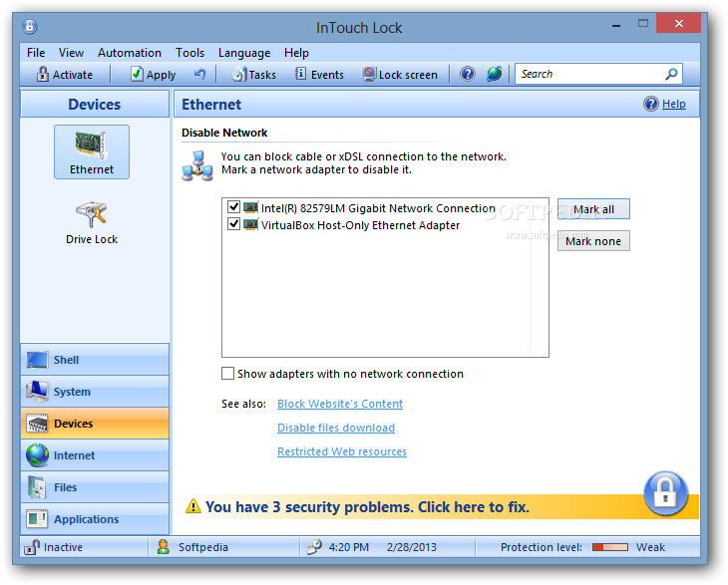Enable Show adapters with no network connection
The height and width of the screenshot is (585, 728).
[227, 374]
